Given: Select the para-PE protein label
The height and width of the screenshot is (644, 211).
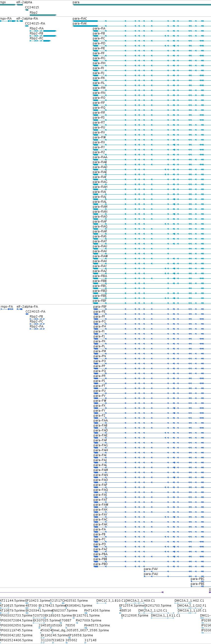Looking at the screenshot, I should [99, 312].
